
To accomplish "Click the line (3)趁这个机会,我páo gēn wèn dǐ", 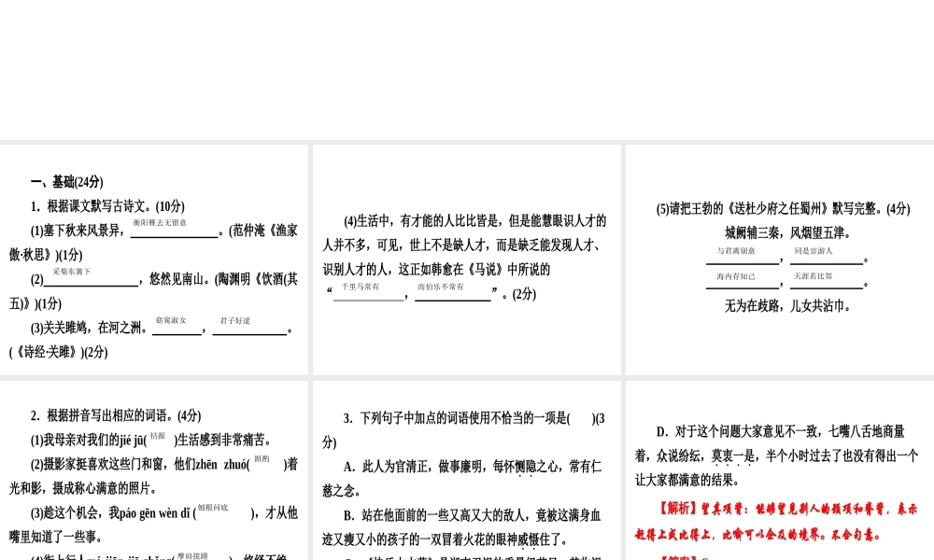I will pos(163,513).
